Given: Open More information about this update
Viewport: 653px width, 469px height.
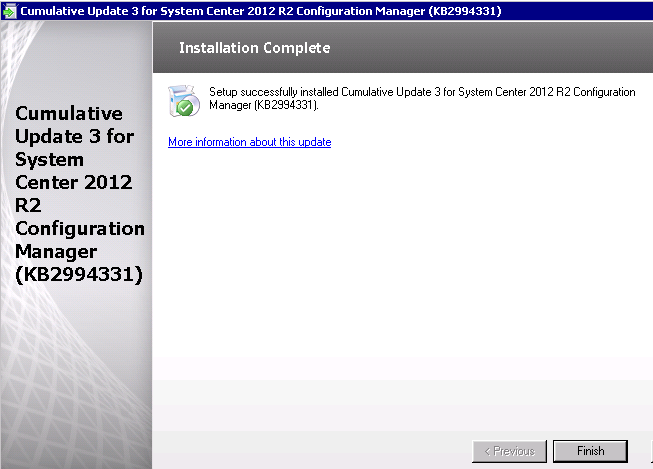Looking at the screenshot, I should tap(249, 142).
